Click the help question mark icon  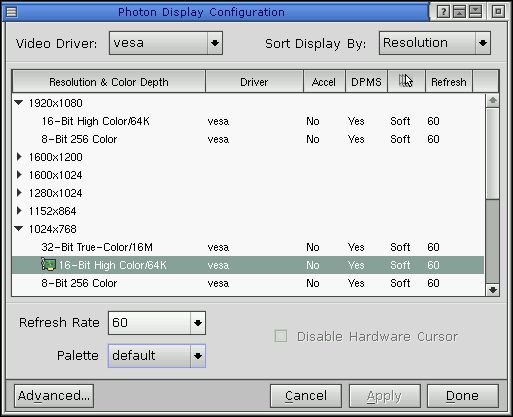pyautogui.click(x=443, y=12)
